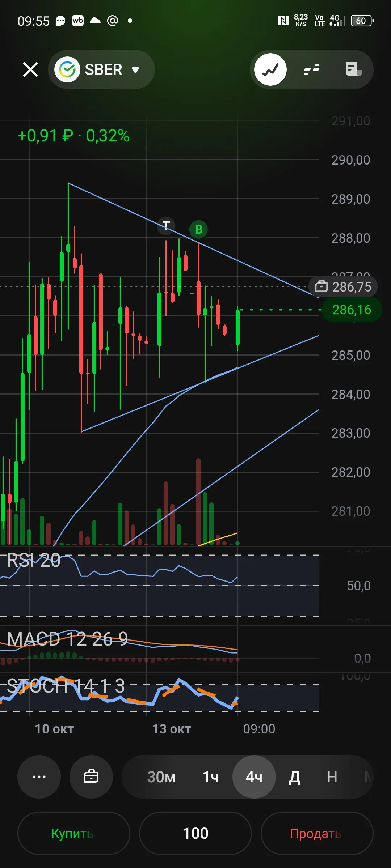This screenshot has height=868, width=391.
Task: Tap the 290,00 price axis label
Action: point(351,160)
